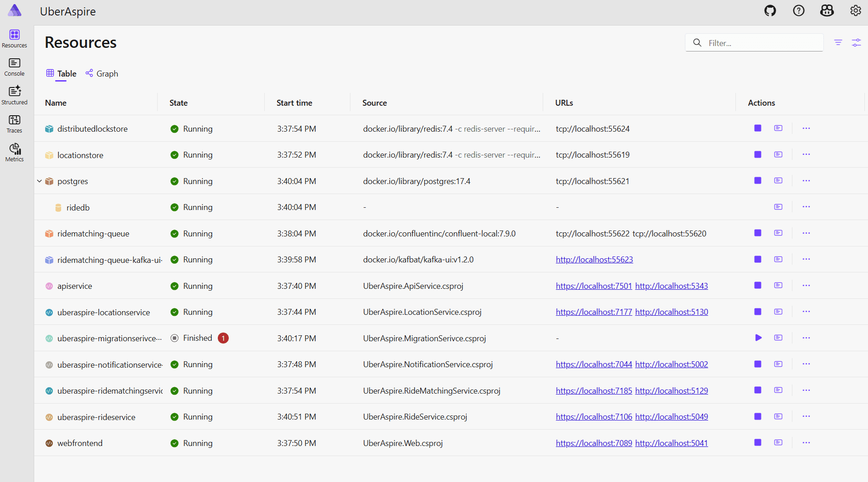Sort by the Start time column header
This screenshot has width=868, height=482.
(294, 103)
